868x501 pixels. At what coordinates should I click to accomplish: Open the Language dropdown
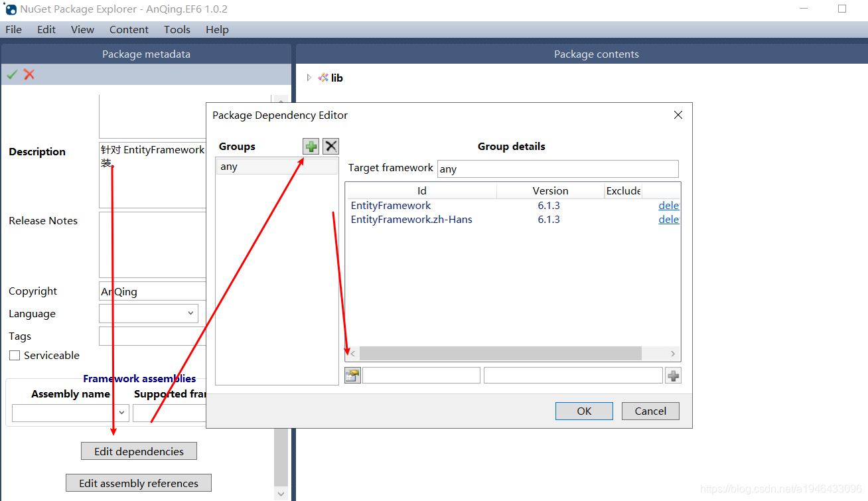(x=190, y=313)
